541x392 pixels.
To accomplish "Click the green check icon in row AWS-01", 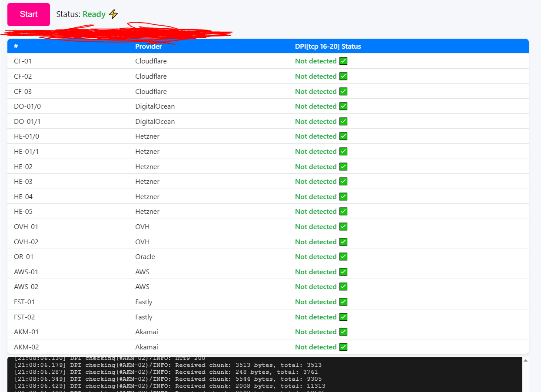I will coord(343,272).
